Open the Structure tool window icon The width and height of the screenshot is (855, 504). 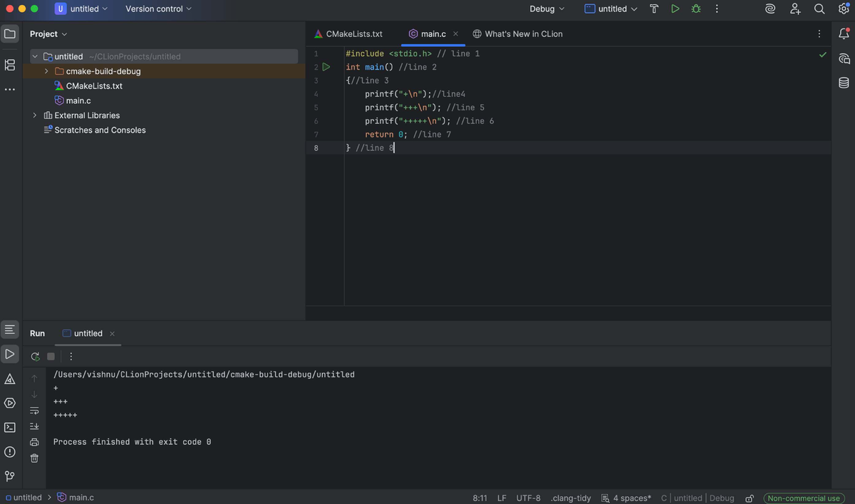coord(10,65)
